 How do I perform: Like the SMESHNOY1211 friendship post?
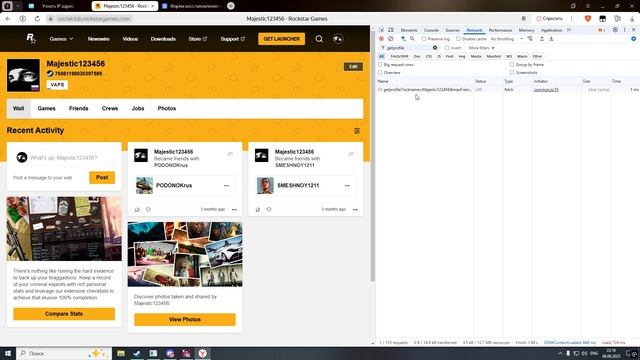[258, 209]
